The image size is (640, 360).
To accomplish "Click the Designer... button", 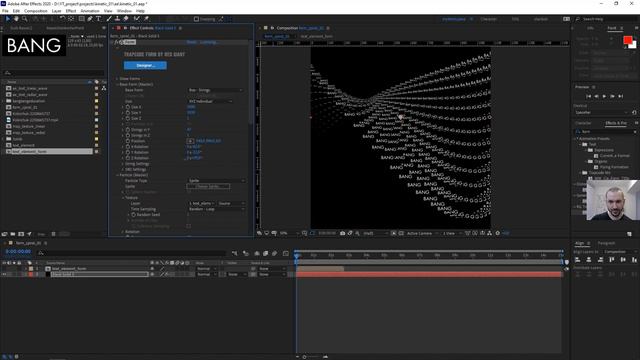I will coord(145,65).
